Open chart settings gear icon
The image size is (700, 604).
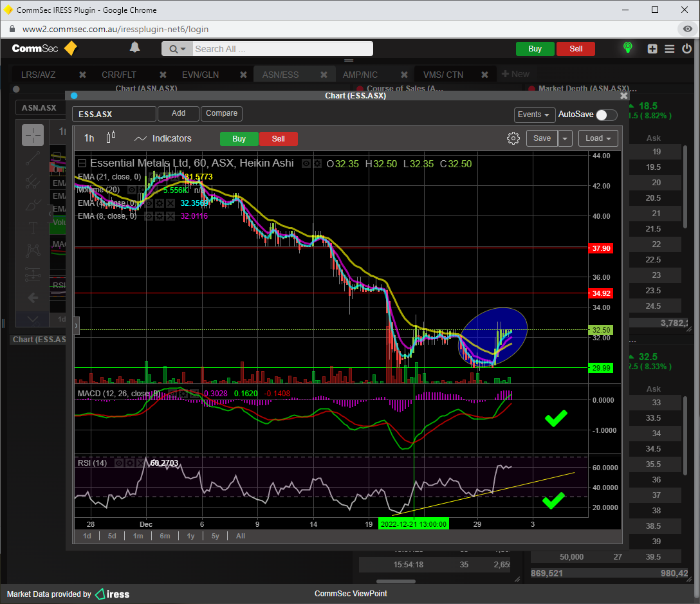pos(513,138)
